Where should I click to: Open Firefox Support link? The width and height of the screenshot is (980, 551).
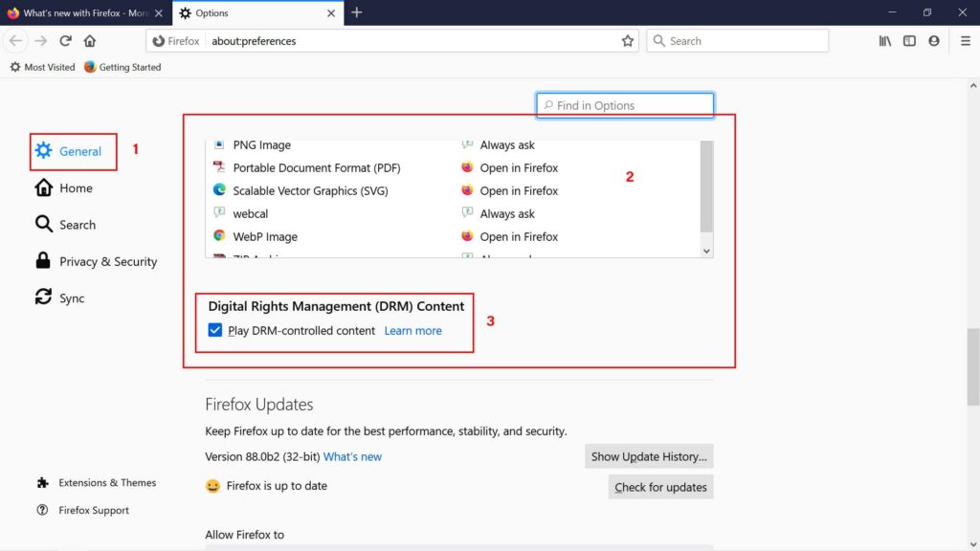pos(82,510)
